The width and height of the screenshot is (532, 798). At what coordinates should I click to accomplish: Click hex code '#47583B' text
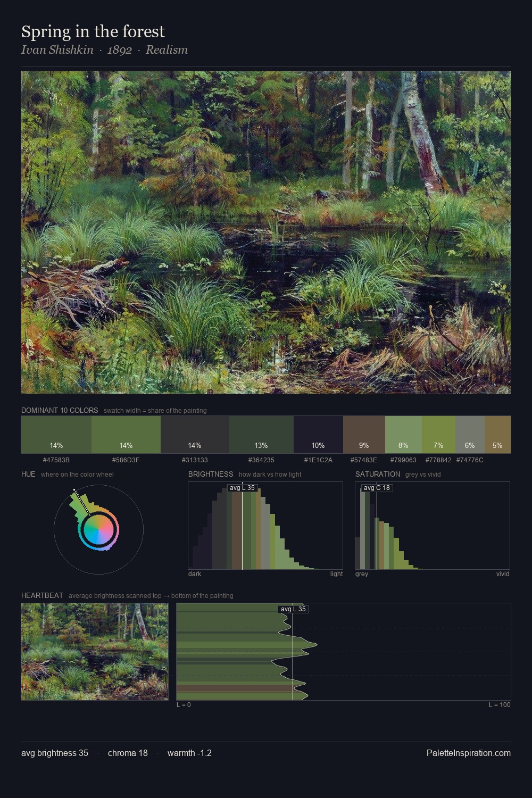(56, 460)
